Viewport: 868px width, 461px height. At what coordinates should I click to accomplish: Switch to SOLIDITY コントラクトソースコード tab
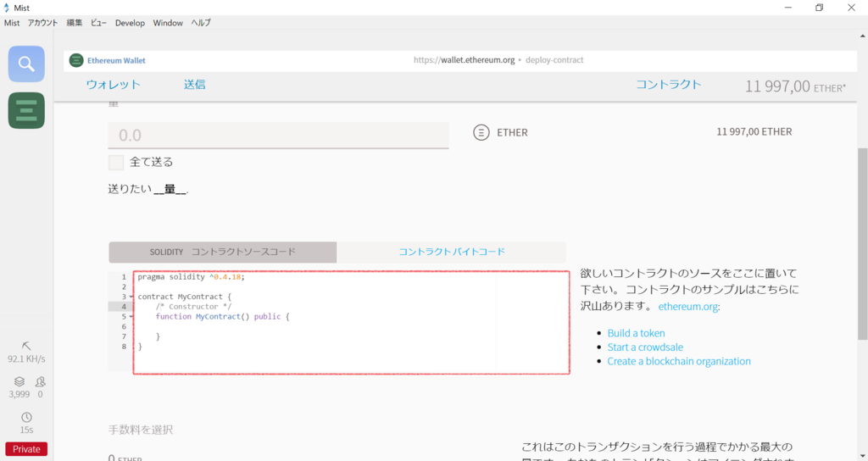click(x=223, y=252)
